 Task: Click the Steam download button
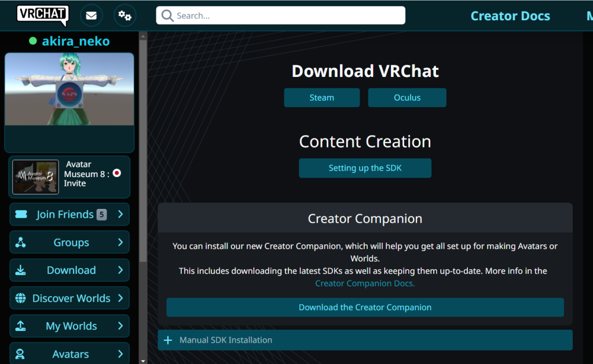tap(322, 98)
